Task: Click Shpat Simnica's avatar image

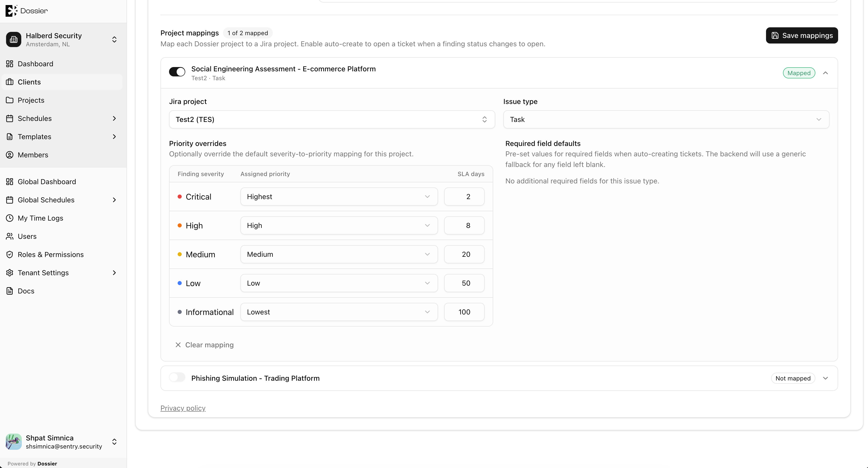Action: click(13, 441)
